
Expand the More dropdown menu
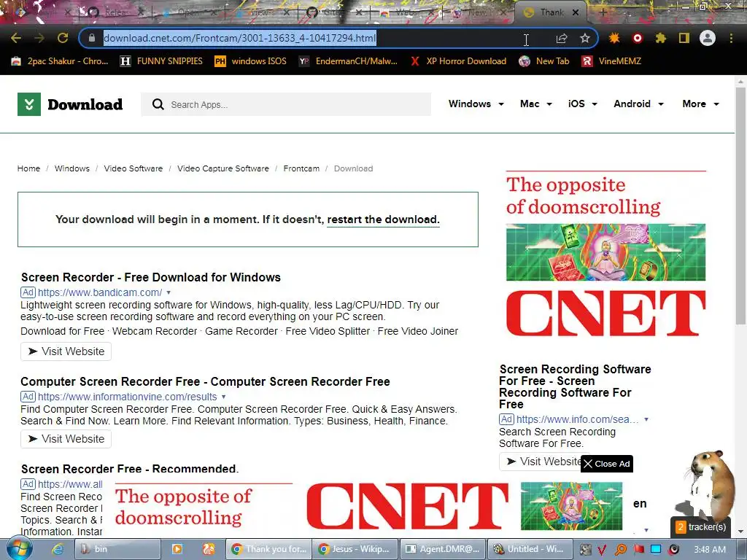coord(700,104)
